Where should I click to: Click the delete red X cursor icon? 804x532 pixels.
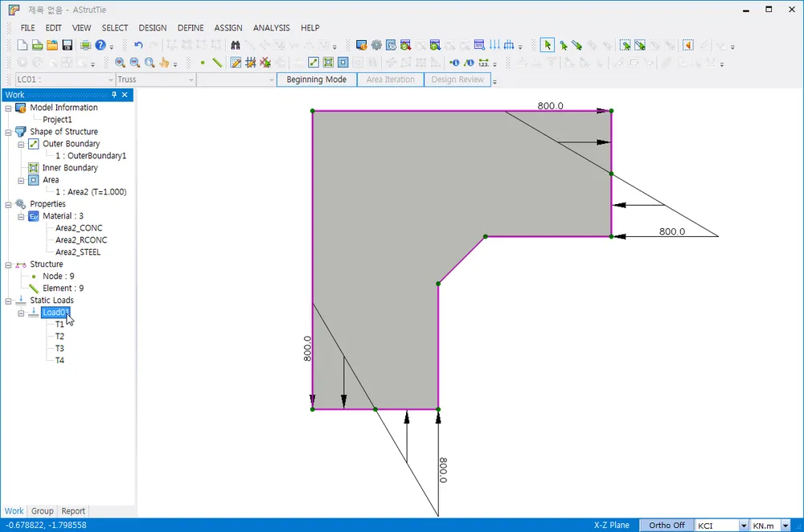point(265,63)
